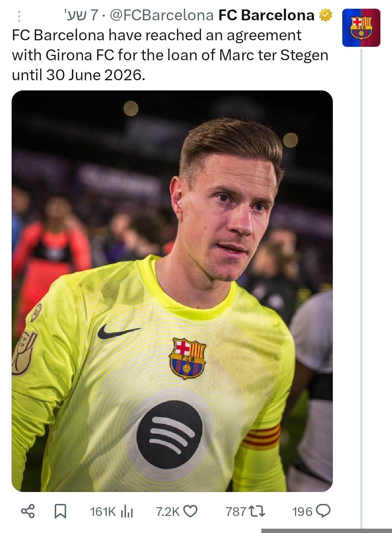The height and width of the screenshot is (533, 392).
Task: Click the 196 replies count
Action: tap(302, 512)
